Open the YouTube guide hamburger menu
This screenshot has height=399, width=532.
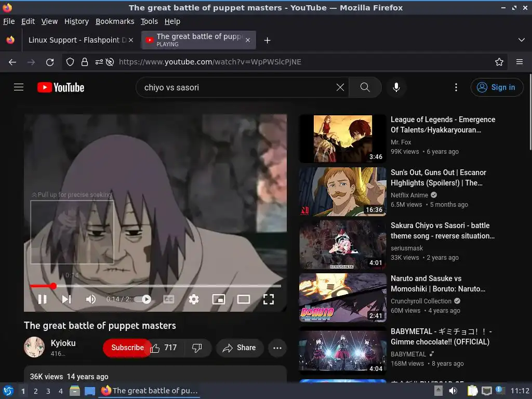point(19,87)
